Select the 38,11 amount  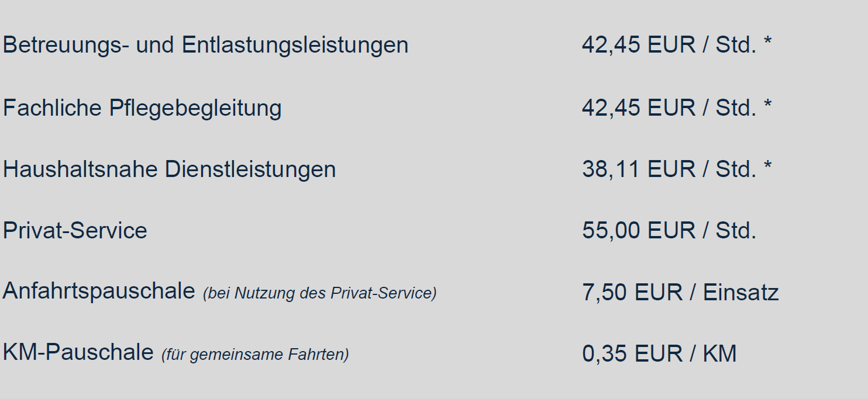click(x=611, y=169)
